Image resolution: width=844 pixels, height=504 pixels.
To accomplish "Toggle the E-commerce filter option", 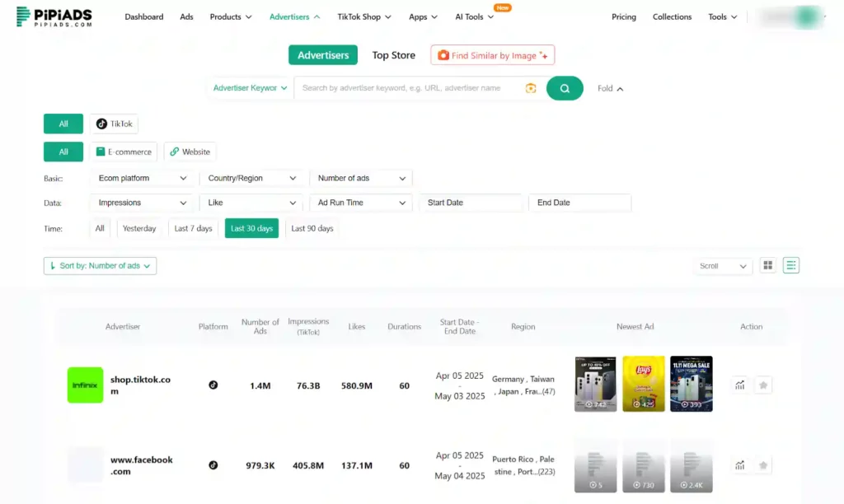I will click(x=124, y=152).
